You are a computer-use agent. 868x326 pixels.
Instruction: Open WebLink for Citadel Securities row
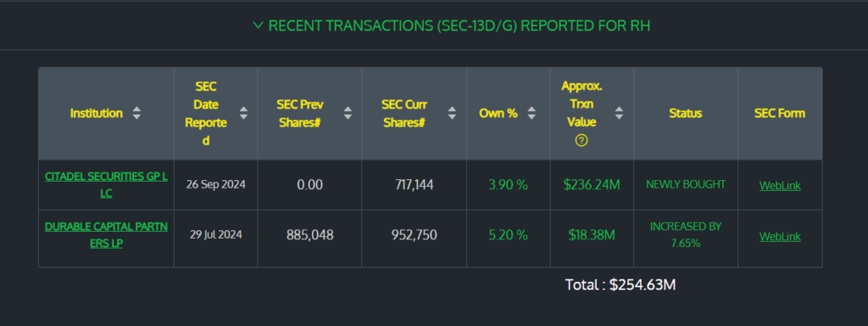780,186
